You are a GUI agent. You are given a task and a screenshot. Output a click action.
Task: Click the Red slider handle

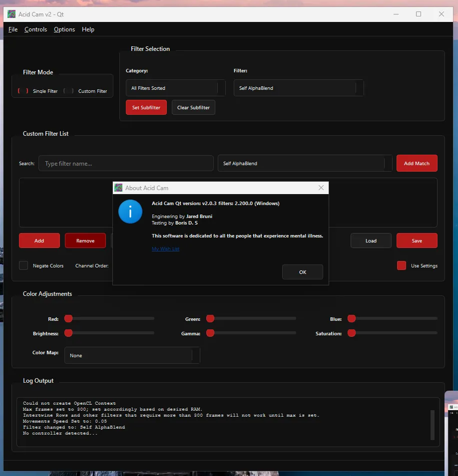(68, 318)
